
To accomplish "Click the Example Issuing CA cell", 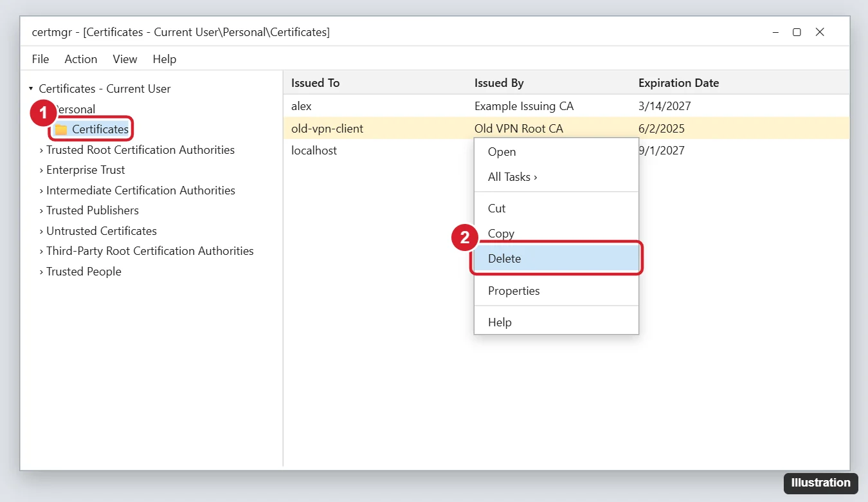I will tap(524, 106).
